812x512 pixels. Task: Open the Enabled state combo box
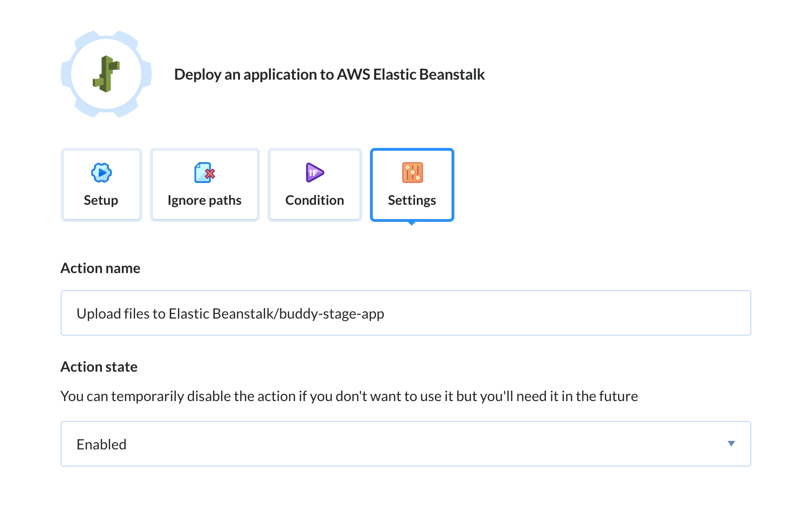tap(406, 444)
